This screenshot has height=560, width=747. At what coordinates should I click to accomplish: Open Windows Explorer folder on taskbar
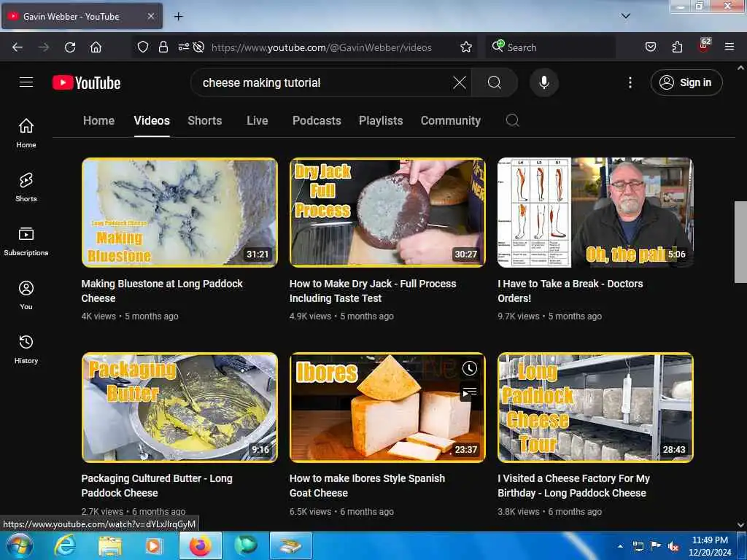pos(110,546)
